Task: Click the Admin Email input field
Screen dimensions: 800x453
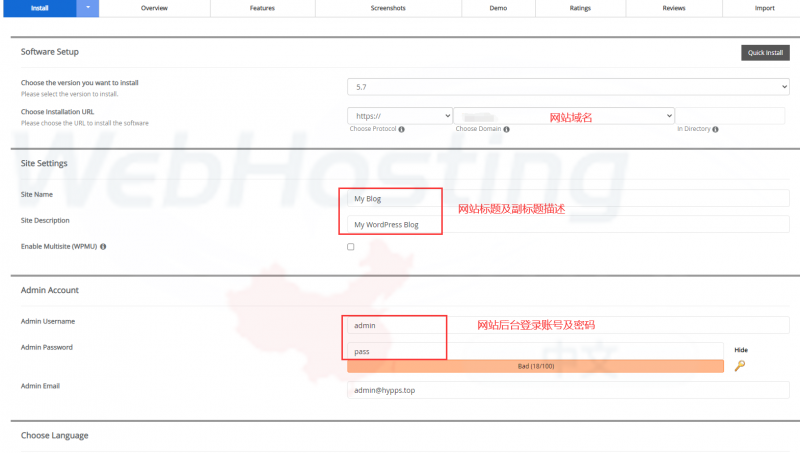Action: [x=567, y=390]
